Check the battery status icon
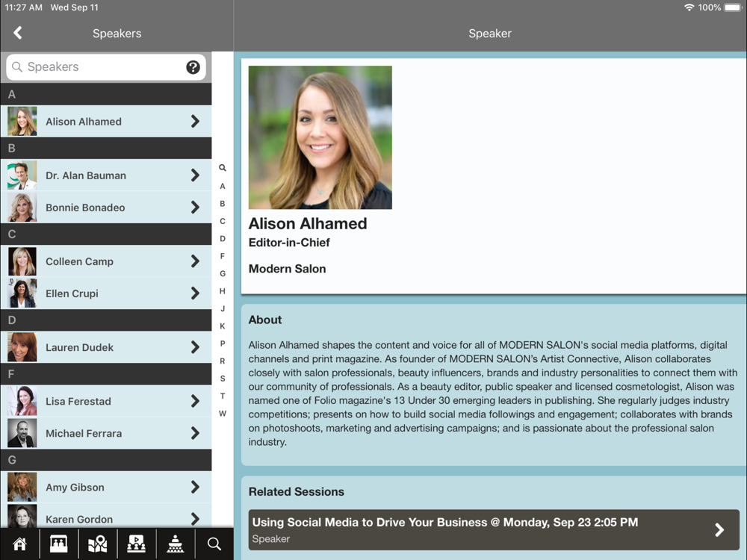 click(734, 7)
